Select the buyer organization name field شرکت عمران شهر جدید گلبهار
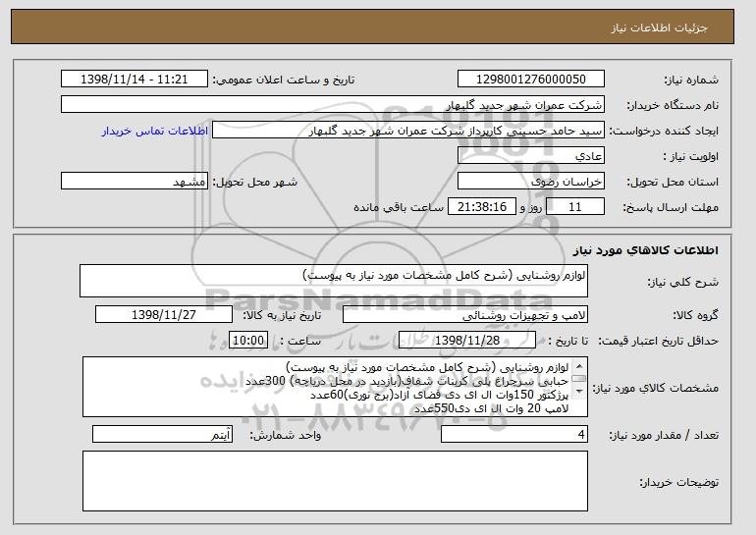The width and height of the screenshot is (756, 535). pos(333,105)
